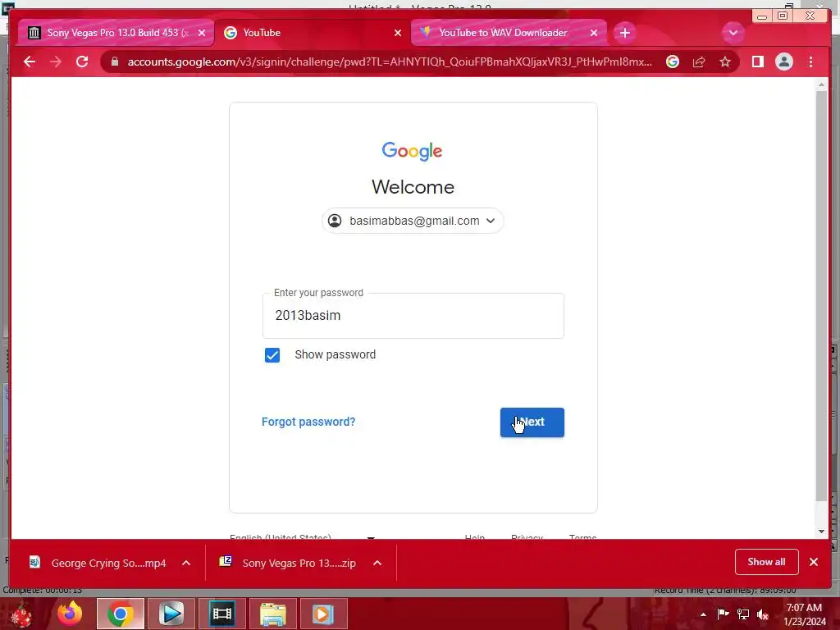Click the password input field

coord(413,316)
